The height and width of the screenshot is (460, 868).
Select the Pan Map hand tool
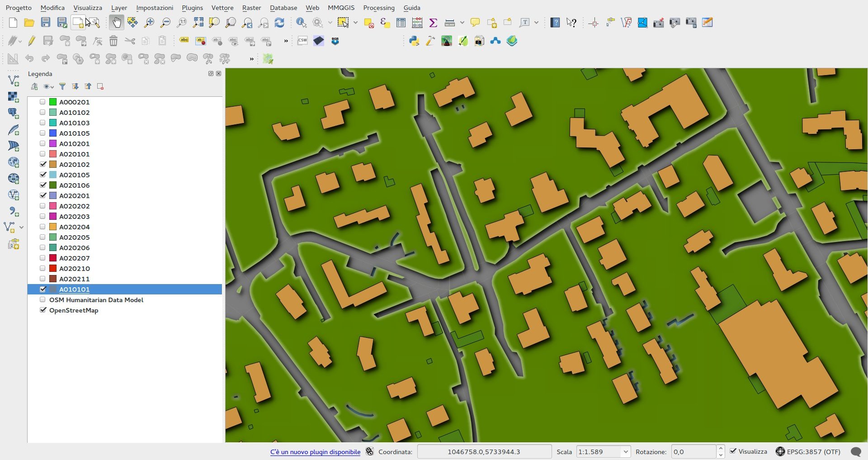[116, 22]
